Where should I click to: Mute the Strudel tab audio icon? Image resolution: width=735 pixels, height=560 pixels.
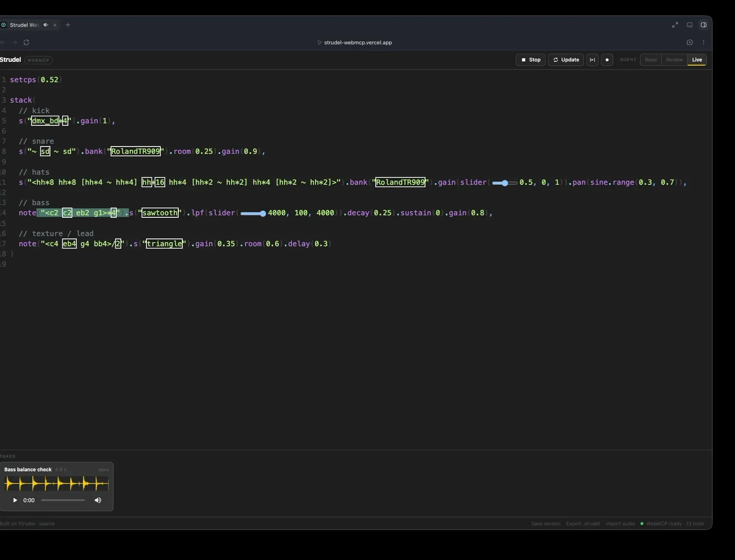pos(46,25)
